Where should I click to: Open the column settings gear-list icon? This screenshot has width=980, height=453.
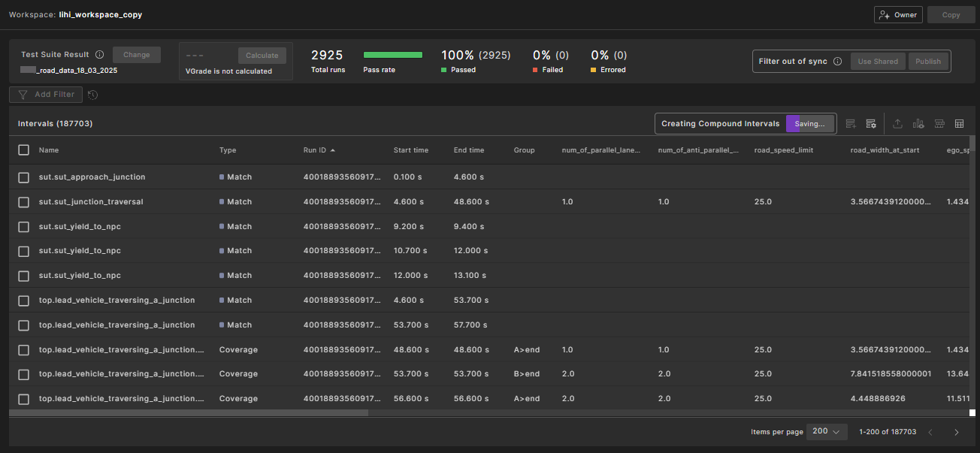click(871, 124)
